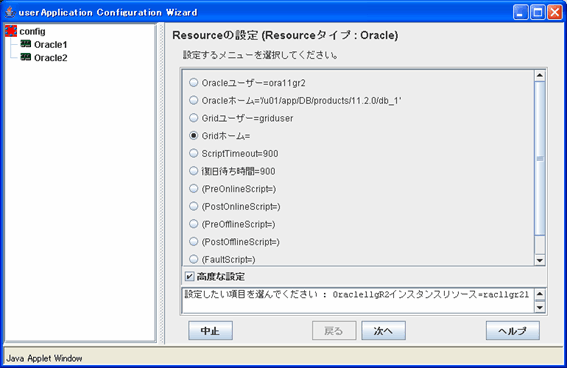Select the (PostOfflineScript=) radio option
Viewport: 567px width, 368px height.
tap(194, 241)
